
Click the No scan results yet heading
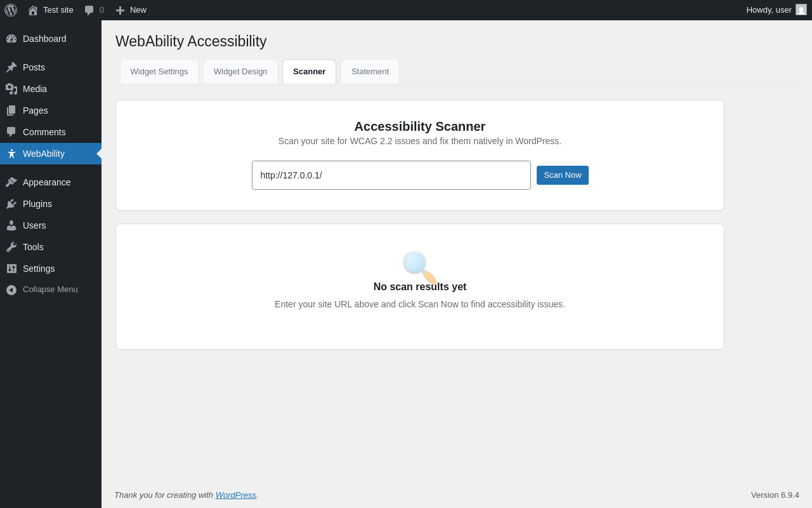click(420, 287)
